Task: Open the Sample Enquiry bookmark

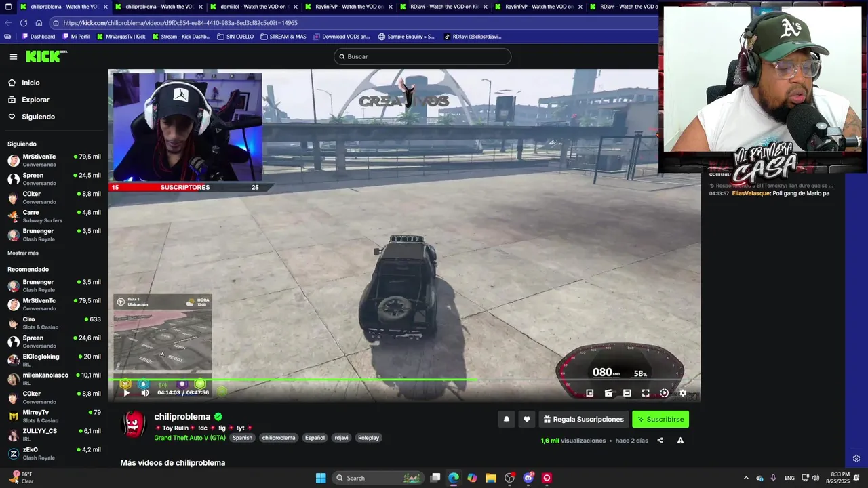Action: click(406, 37)
